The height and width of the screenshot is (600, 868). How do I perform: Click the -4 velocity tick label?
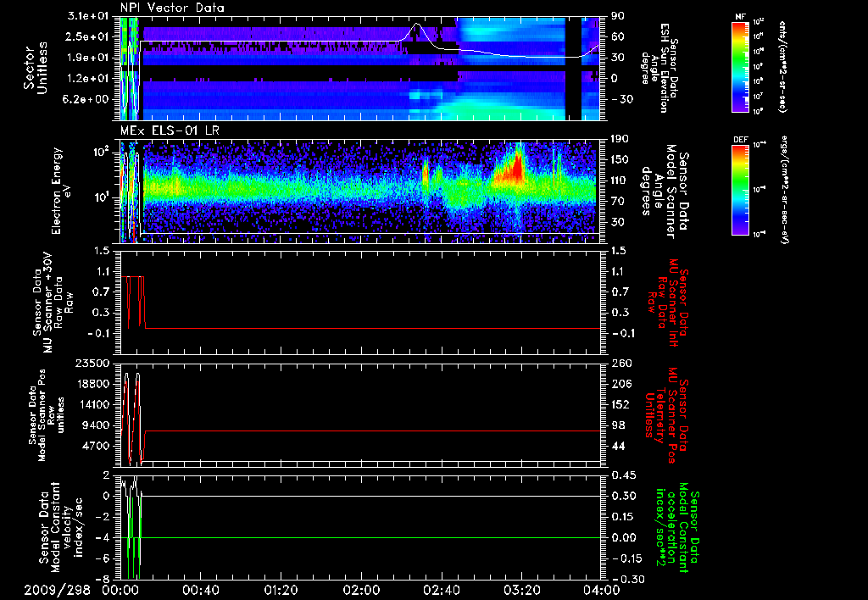[104, 538]
